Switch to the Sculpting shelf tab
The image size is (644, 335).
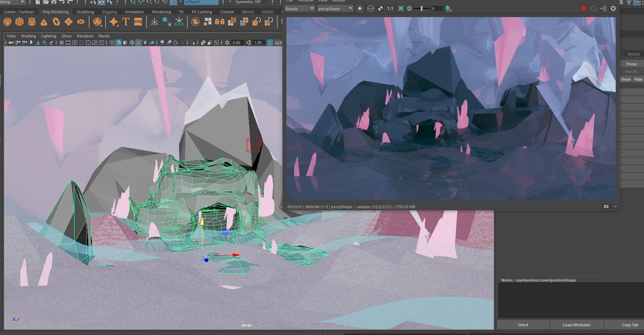85,12
